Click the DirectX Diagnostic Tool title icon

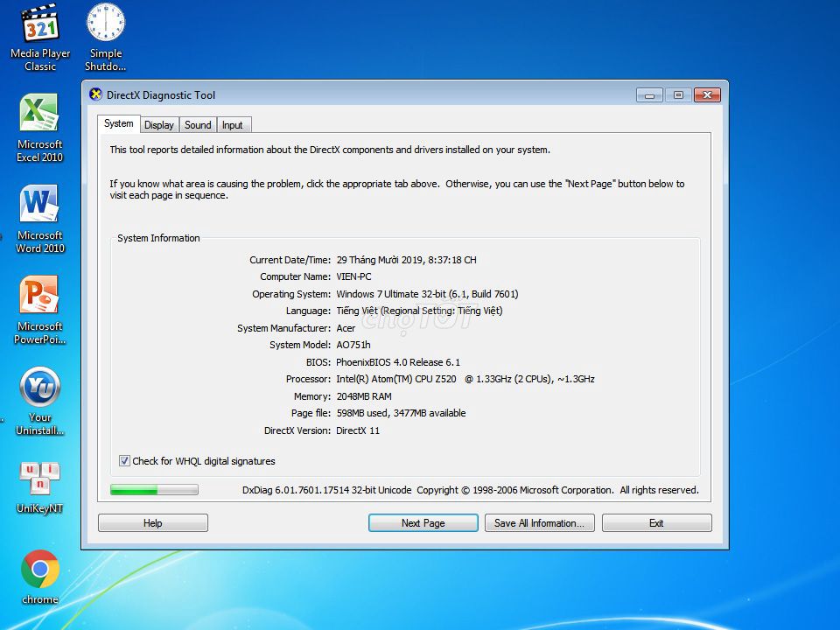[x=96, y=94]
